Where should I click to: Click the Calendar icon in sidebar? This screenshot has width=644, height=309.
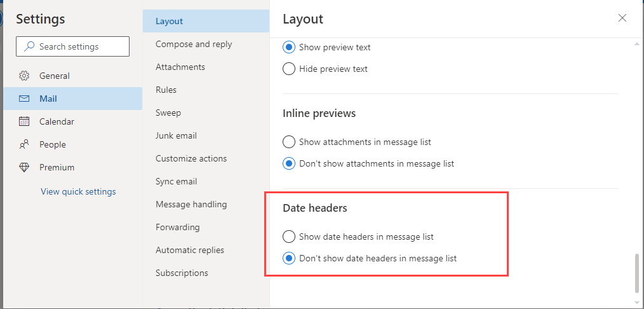tap(24, 121)
